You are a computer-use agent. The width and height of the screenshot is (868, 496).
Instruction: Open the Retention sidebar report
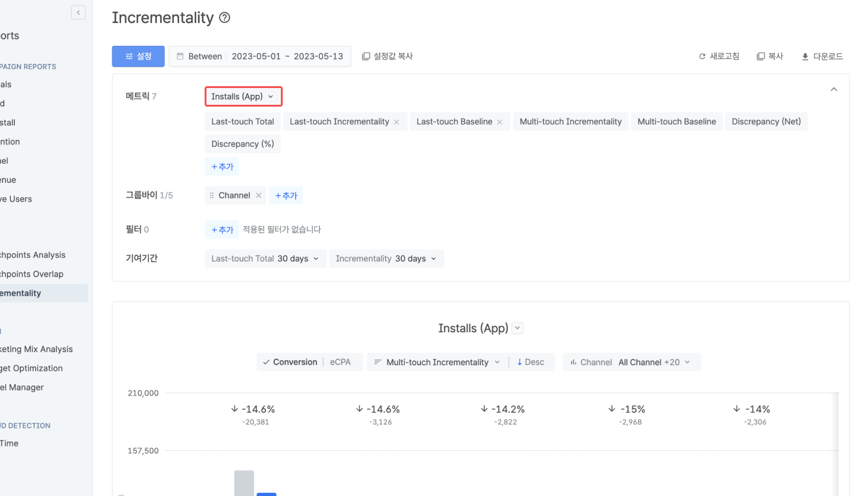[10, 141]
